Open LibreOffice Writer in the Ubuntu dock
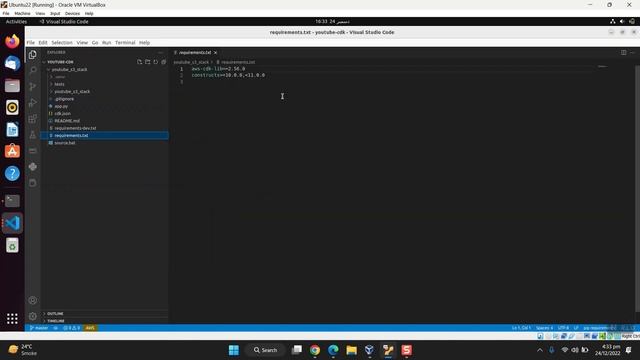 point(12,130)
